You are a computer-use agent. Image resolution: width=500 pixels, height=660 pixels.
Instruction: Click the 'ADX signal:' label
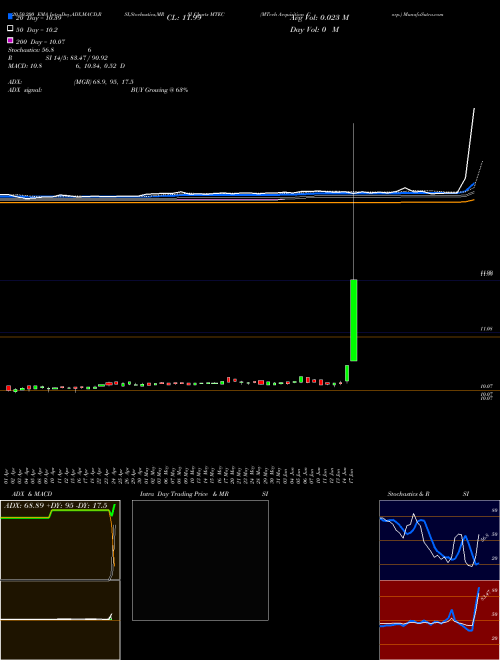pos(25,90)
